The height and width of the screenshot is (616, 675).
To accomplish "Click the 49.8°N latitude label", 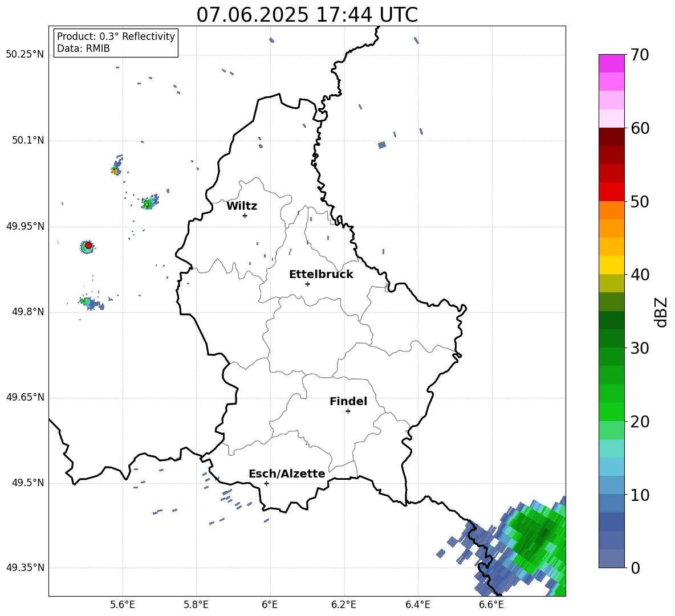I will pyautogui.click(x=28, y=312).
